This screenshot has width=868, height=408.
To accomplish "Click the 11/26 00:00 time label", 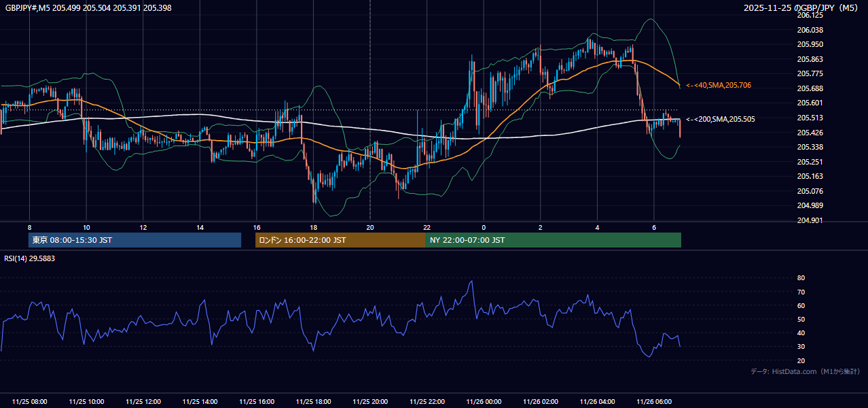I will coord(484,402).
